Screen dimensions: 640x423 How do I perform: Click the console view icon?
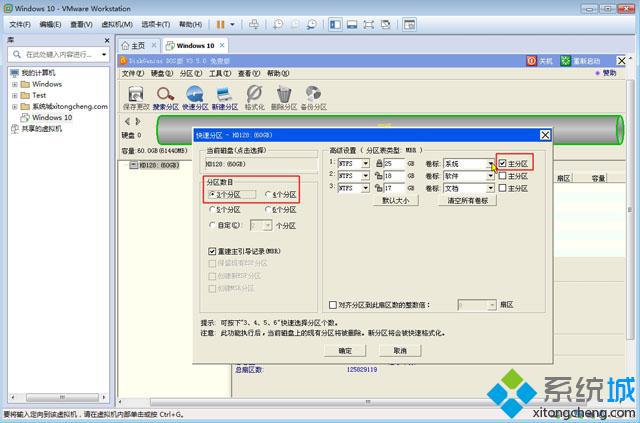pyautogui.click(x=409, y=24)
